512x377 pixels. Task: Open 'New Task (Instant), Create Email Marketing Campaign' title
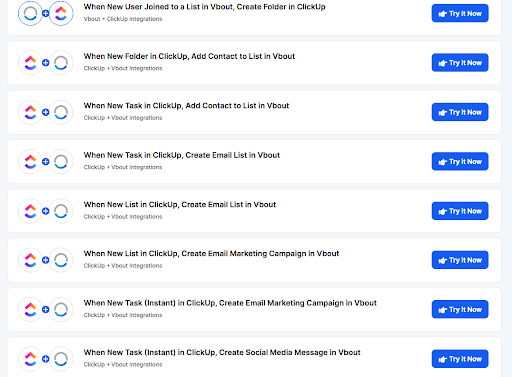click(230, 303)
